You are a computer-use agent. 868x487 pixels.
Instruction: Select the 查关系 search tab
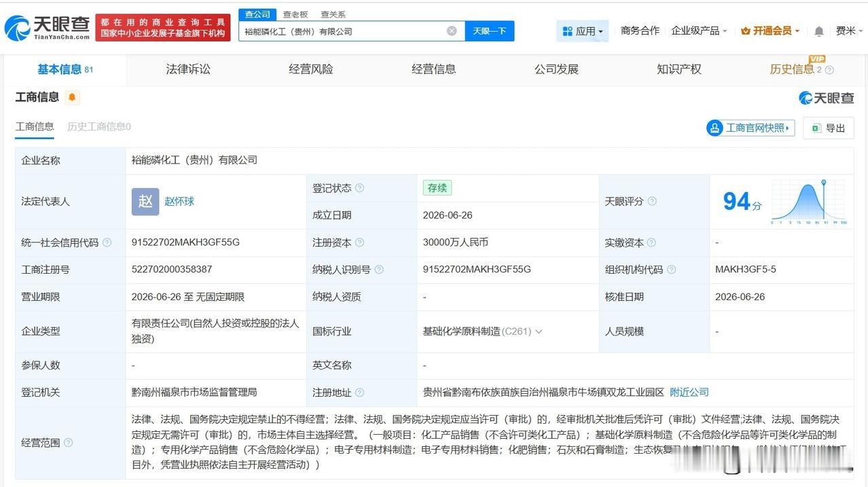pos(333,14)
